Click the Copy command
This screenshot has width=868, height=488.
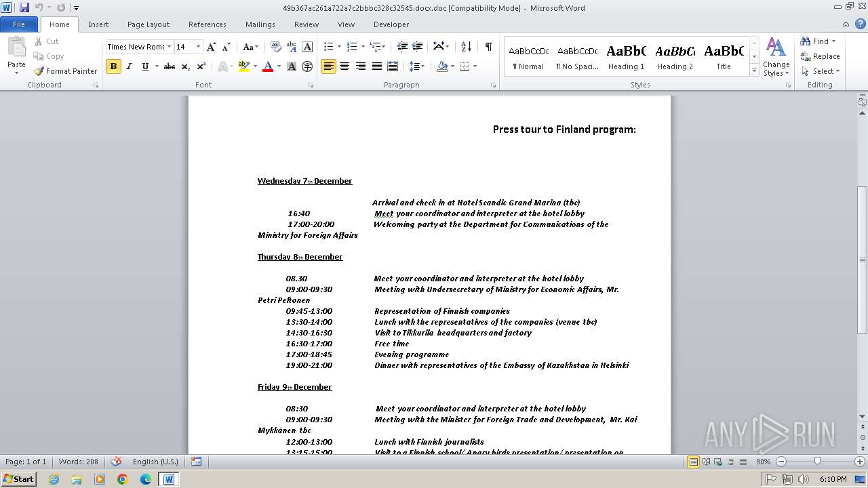(49, 56)
